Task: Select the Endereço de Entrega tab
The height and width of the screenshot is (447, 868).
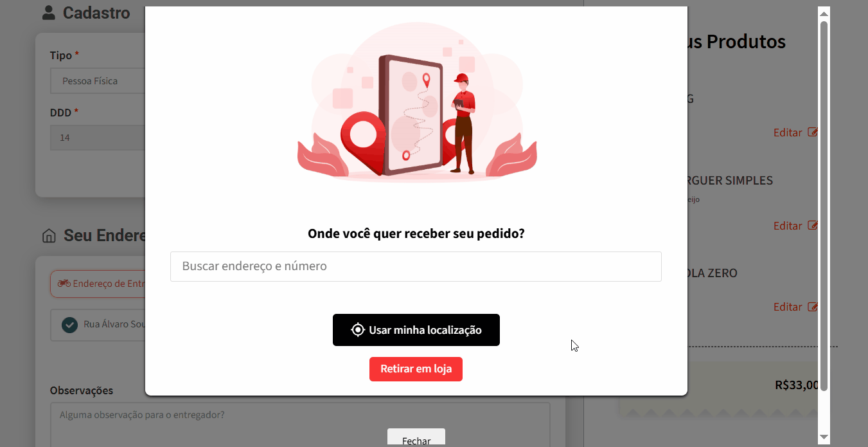Action: click(x=98, y=284)
